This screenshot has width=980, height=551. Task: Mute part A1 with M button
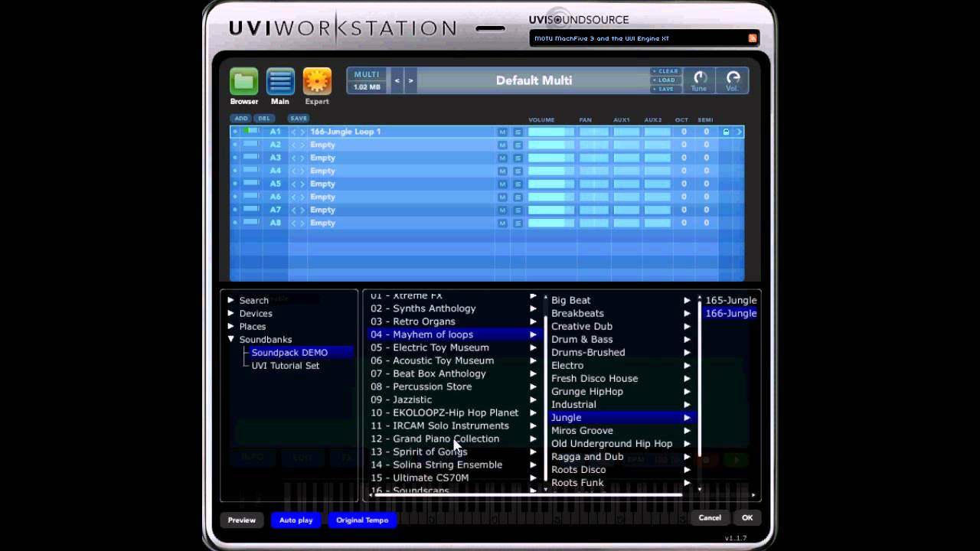point(502,132)
